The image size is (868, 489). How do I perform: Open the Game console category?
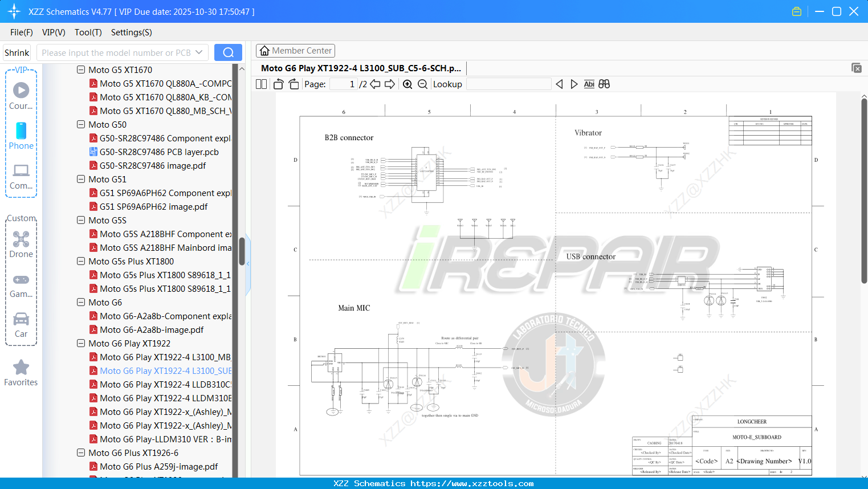pos(21,285)
